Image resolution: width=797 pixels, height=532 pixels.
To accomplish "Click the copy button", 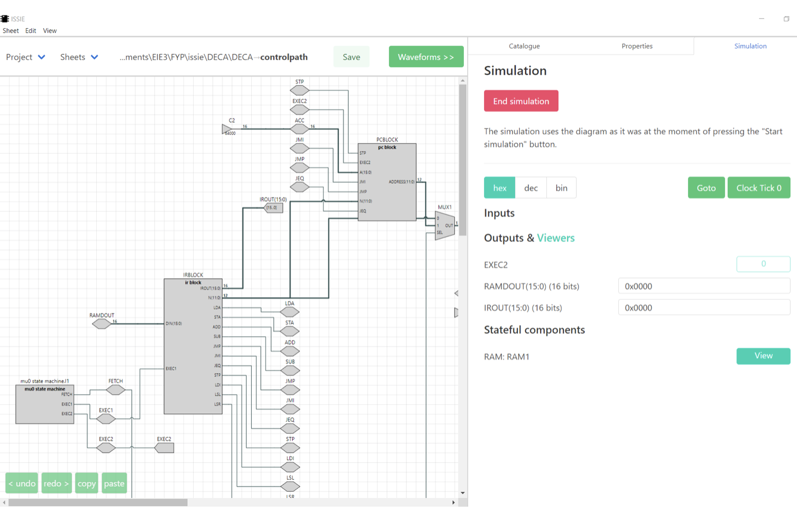I will (x=86, y=483).
